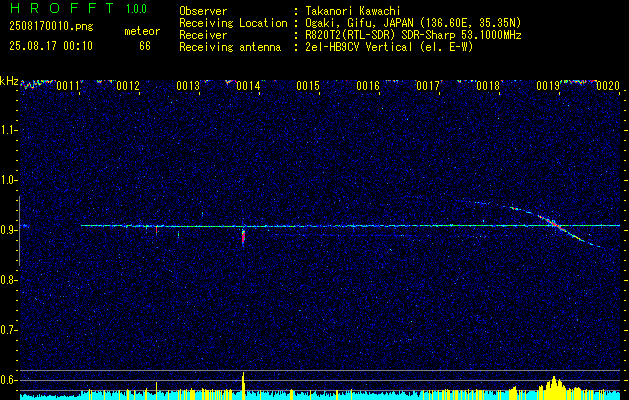This screenshot has height=400, width=629.
Task: Click the tall yellow power spike under 0014
Action: [243, 385]
